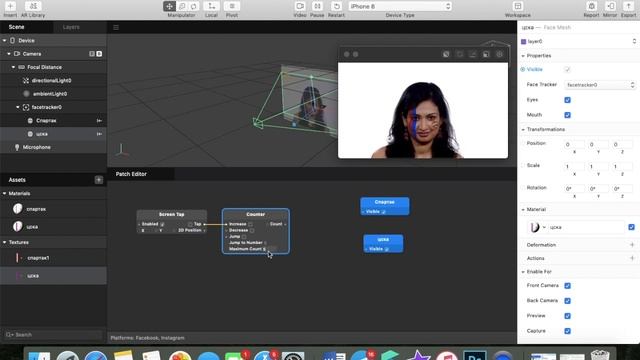Toggle the Material enabled checkbox
Image resolution: width=640 pixels, height=360 pixels.
coord(631,227)
